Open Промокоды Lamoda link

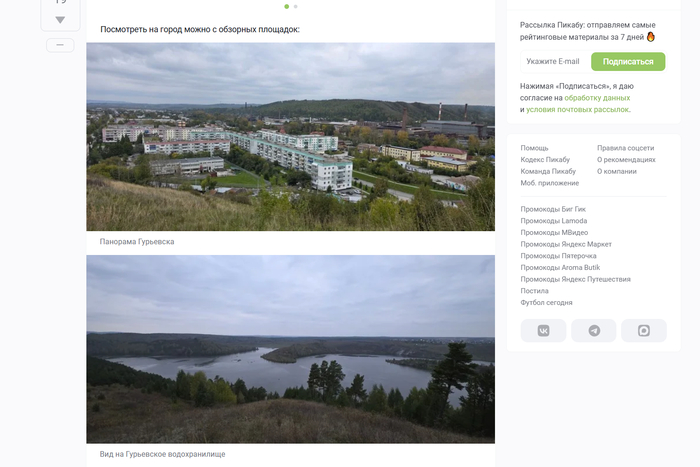pyautogui.click(x=554, y=221)
